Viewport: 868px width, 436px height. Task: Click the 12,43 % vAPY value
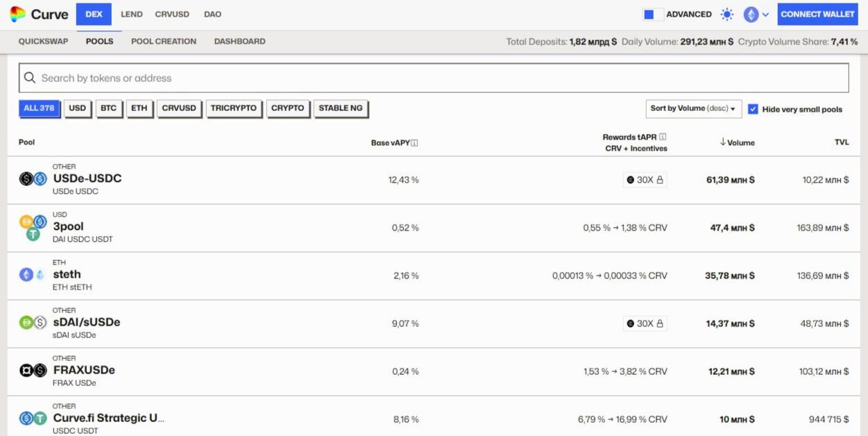pos(404,180)
